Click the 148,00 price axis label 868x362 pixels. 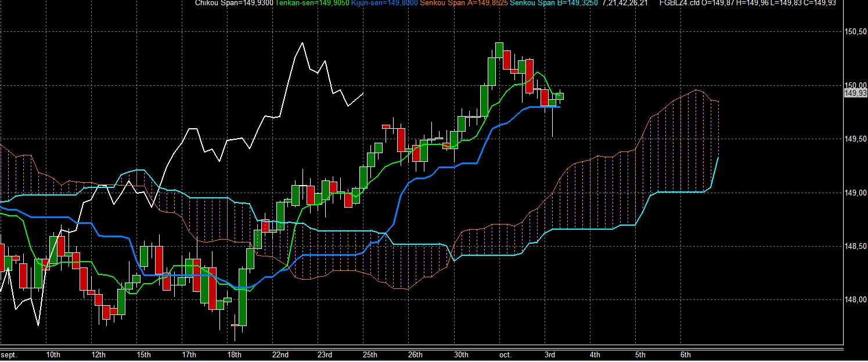(x=856, y=300)
